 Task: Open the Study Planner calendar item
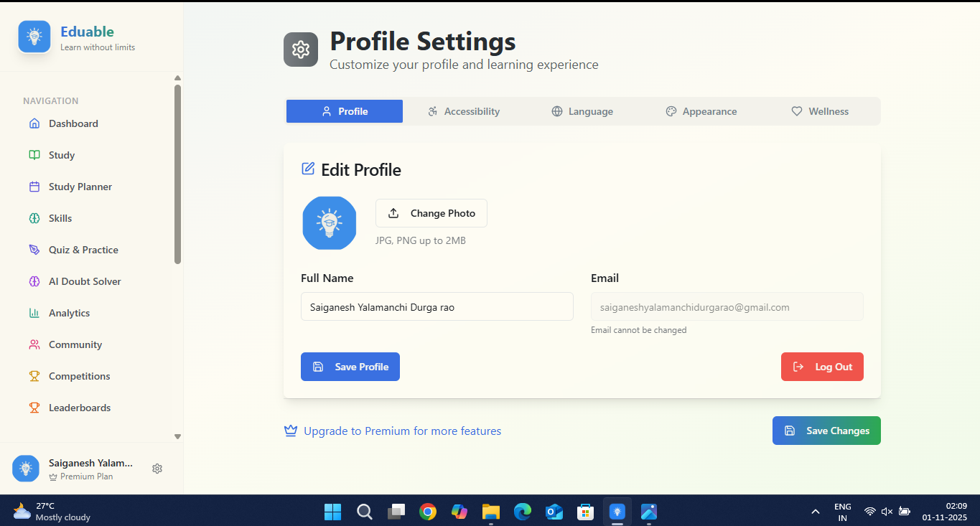pos(80,187)
